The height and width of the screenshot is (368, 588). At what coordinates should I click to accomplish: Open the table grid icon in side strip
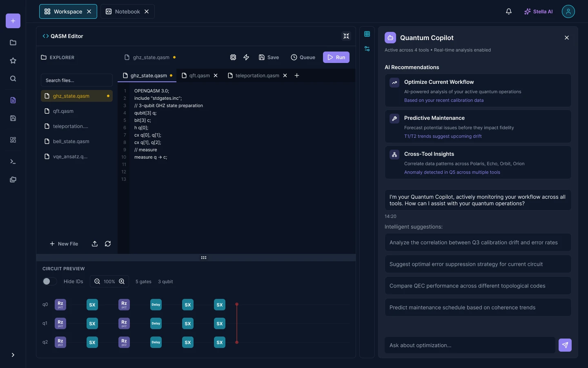367,34
